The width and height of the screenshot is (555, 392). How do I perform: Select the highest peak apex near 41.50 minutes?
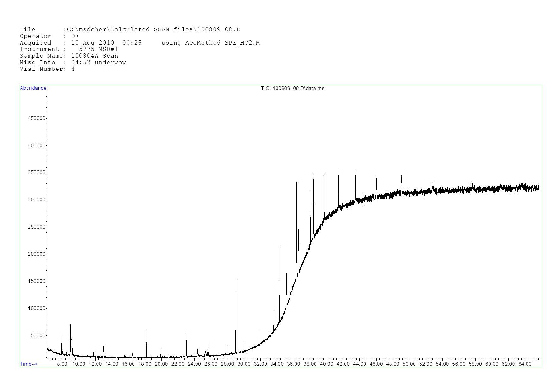pos(339,169)
